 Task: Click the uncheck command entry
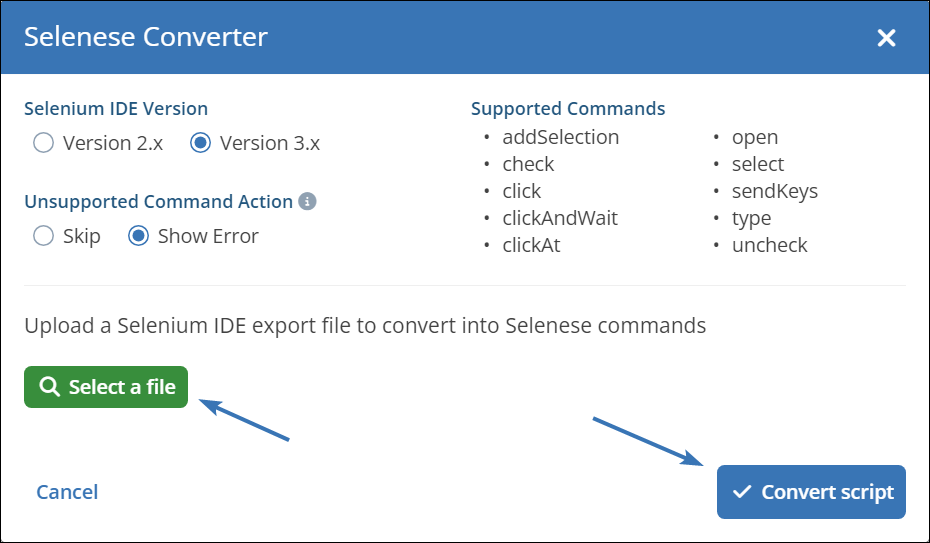coord(769,245)
